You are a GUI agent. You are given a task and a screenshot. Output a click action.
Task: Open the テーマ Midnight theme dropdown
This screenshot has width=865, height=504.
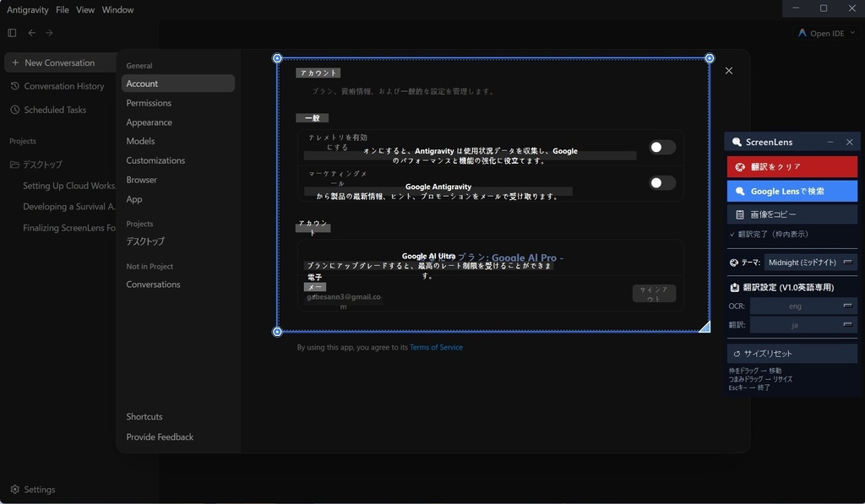pos(810,263)
